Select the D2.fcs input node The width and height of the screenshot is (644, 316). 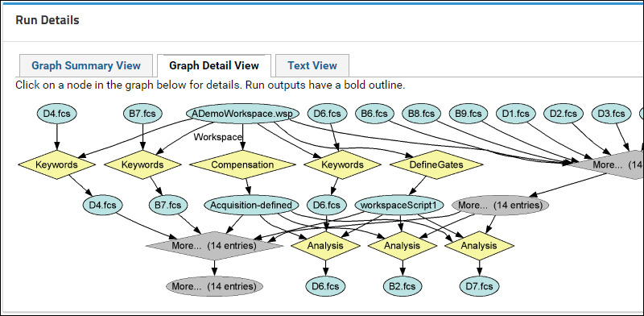click(563, 114)
